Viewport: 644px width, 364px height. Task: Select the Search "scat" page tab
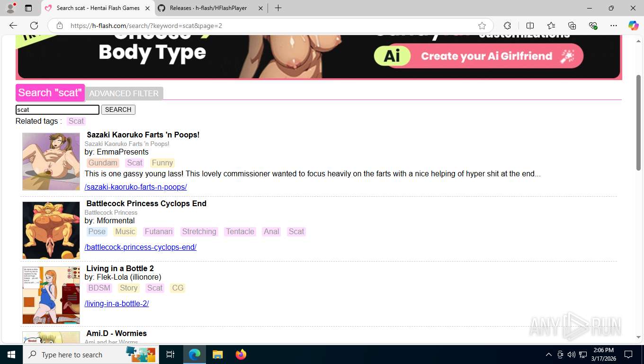[x=50, y=93]
